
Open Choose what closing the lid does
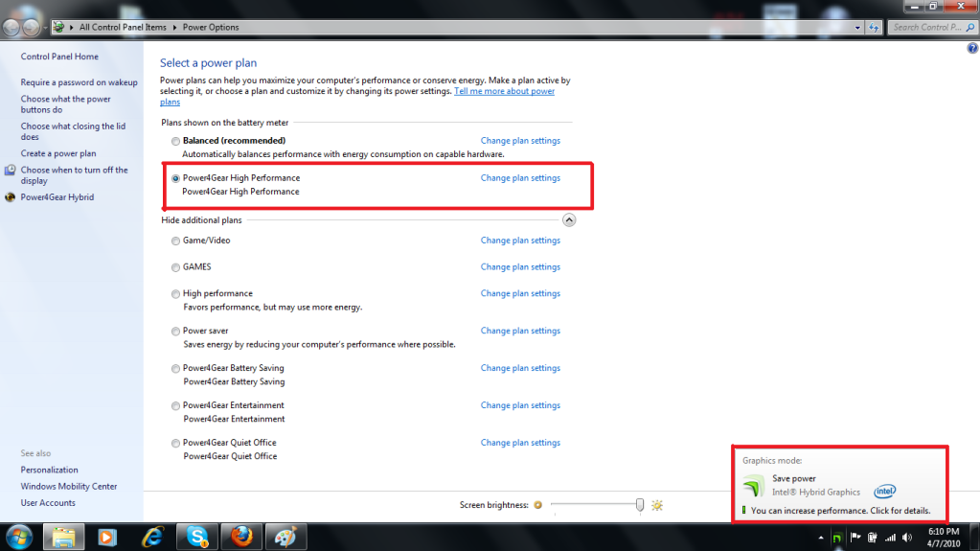click(73, 131)
